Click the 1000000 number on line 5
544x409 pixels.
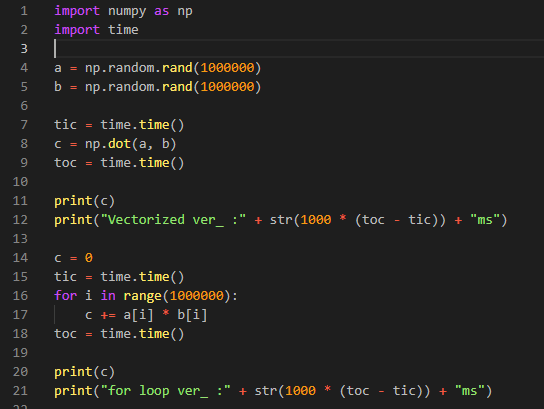pos(227,87)
